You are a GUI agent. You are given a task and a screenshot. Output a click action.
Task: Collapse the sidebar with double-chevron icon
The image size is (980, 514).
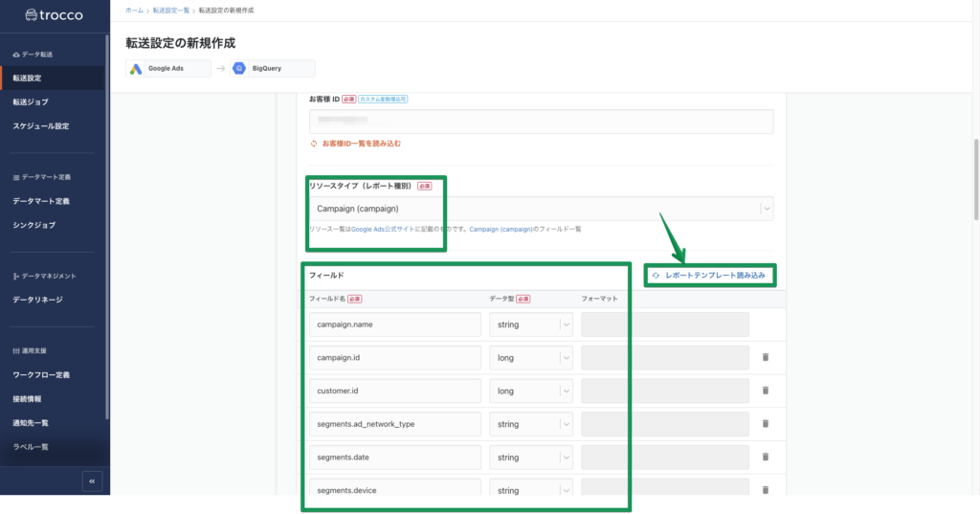coord(92,481)
